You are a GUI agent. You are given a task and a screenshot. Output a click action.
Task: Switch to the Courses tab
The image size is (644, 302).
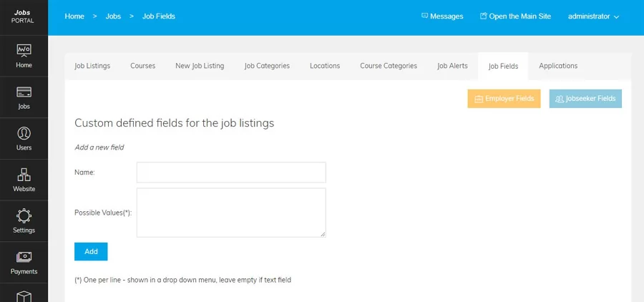click(x=143, y=66)
